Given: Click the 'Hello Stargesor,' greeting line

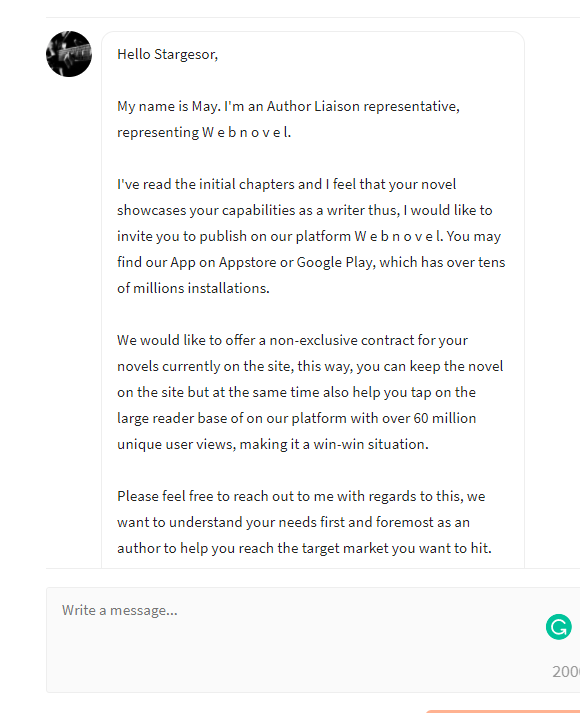Looking at the screenshot, I should [167, 55].
